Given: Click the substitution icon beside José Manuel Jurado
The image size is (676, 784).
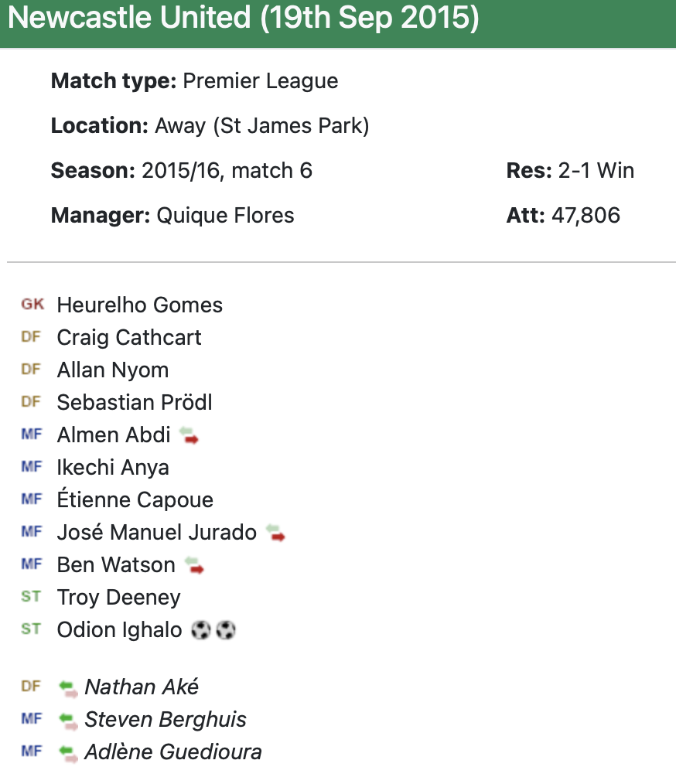Looking at the screenshot, I should point(275,533).
